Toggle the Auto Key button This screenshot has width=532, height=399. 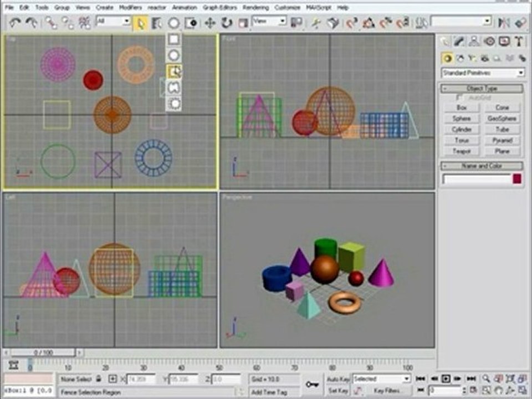click(337, 379)
